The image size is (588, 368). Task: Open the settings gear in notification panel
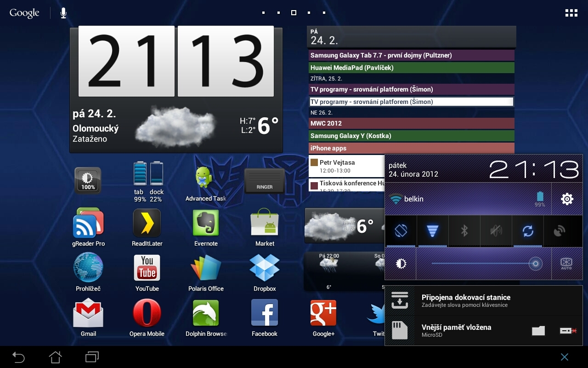(x=566, y=199)
